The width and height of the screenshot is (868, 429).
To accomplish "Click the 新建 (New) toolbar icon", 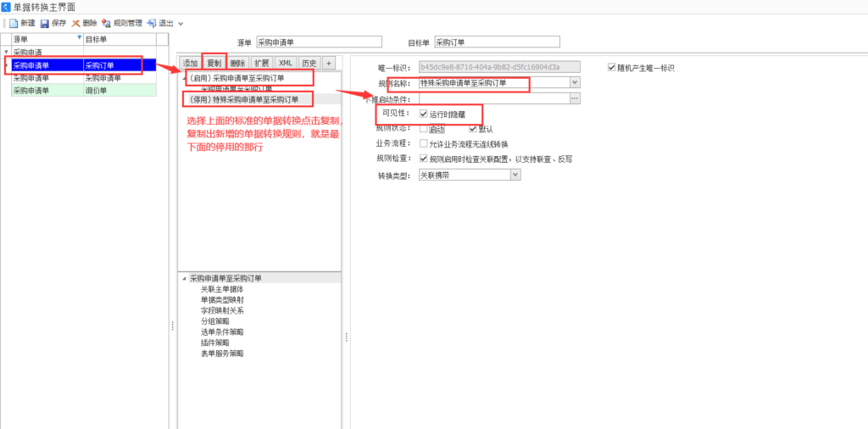I will [x=14, y=23].
